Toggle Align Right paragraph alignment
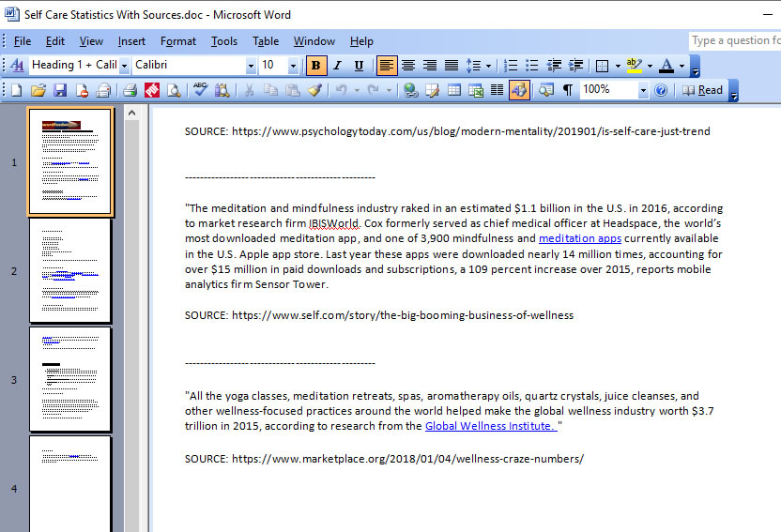Screen dimensions: 781x532 pyautogui.click(x=430, y=65)
